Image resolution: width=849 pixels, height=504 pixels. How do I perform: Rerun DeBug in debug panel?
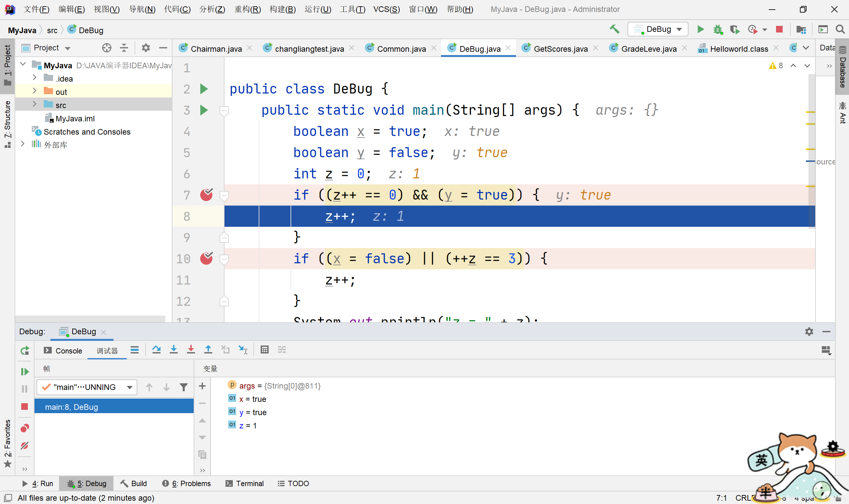pyautogui.click(x=25, y=350)
